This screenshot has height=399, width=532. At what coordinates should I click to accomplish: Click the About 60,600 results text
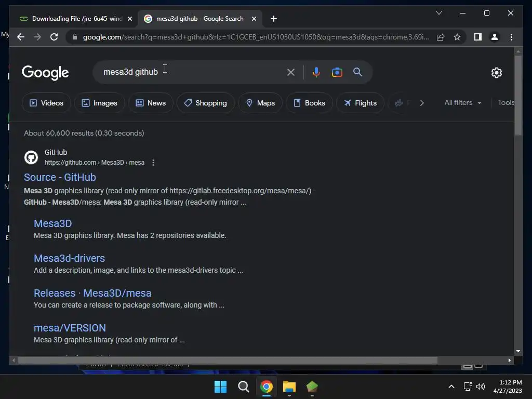(84, 133)
